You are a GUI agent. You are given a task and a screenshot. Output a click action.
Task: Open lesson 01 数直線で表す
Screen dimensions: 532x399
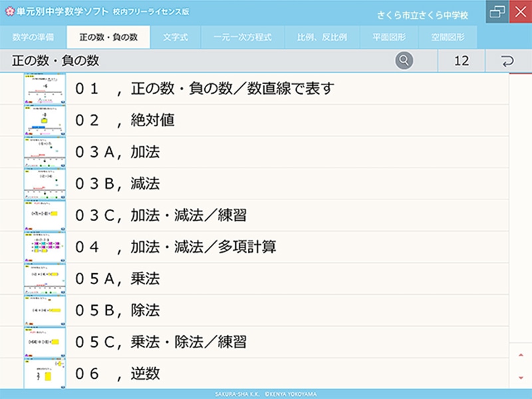point(199,87)
